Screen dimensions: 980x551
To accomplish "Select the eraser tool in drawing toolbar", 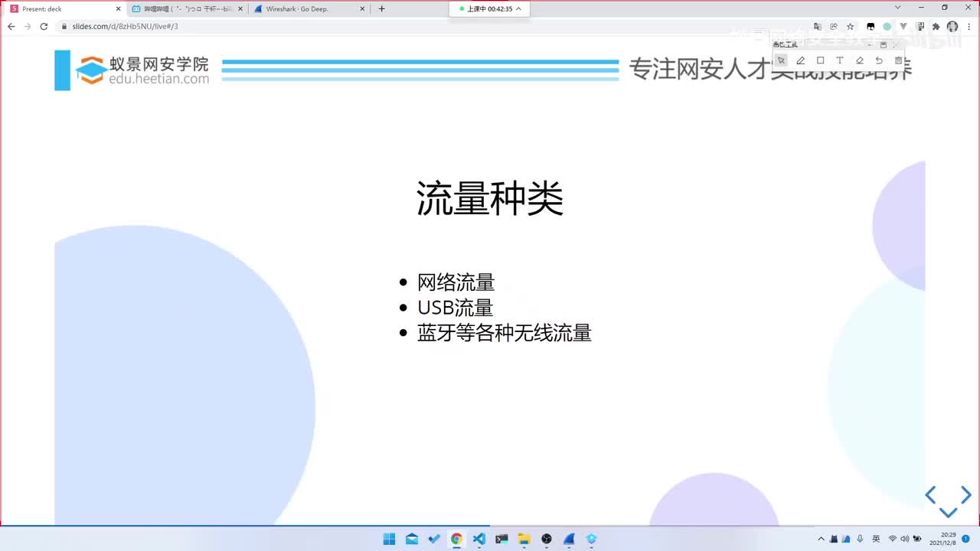I will click(859, 60).
